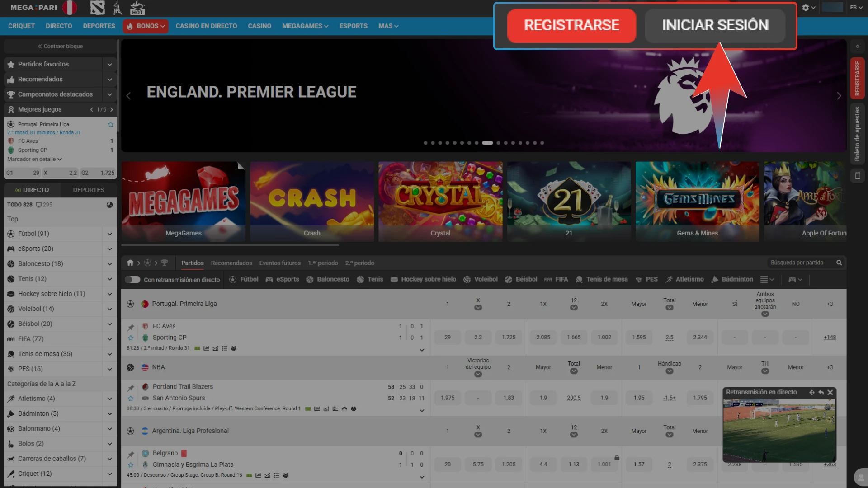
Task: Open the ES language selector
Action: [856, 8]
